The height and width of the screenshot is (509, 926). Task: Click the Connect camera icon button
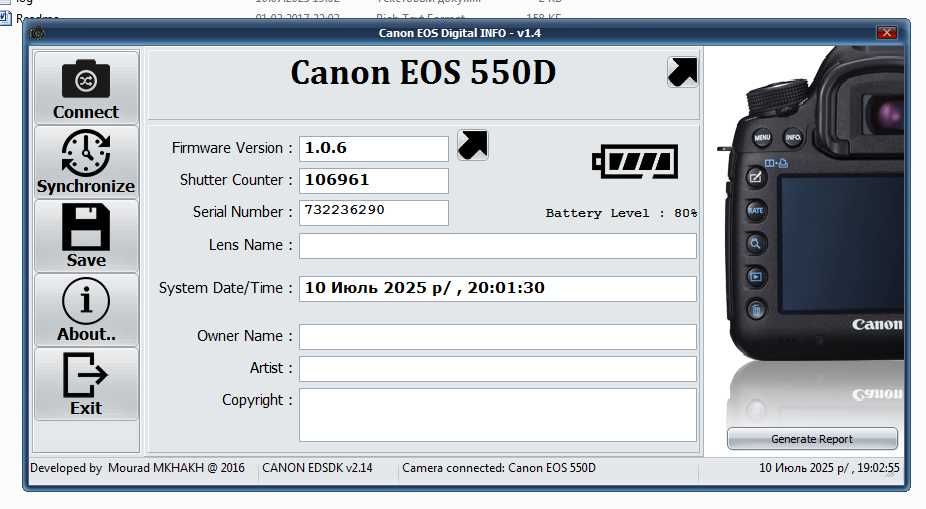86,87
